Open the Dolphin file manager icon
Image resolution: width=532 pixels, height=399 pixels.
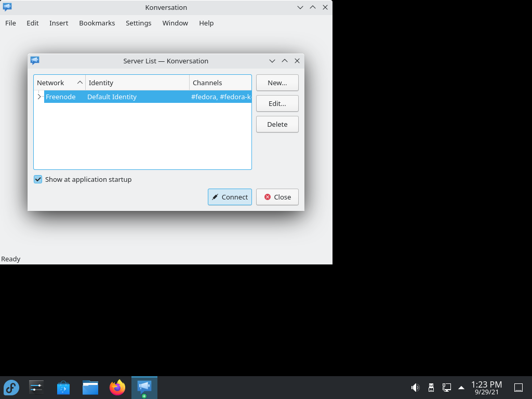[x=90, y=388]
